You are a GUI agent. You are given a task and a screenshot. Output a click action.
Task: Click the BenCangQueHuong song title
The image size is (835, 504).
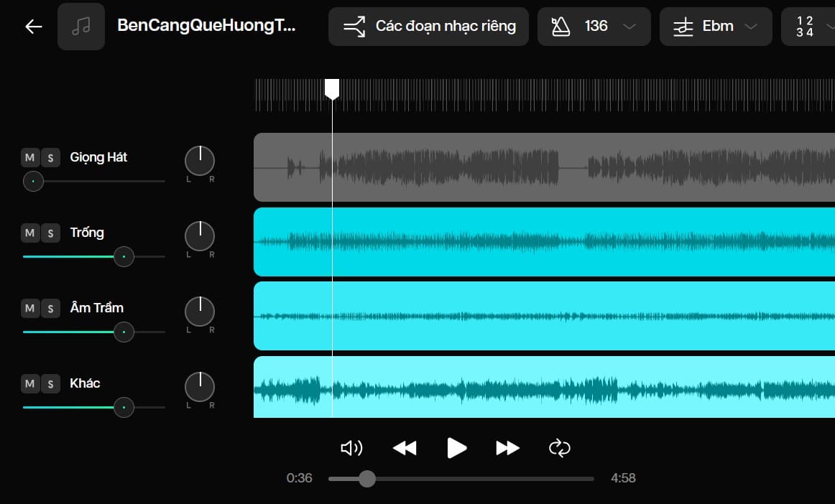206,26
